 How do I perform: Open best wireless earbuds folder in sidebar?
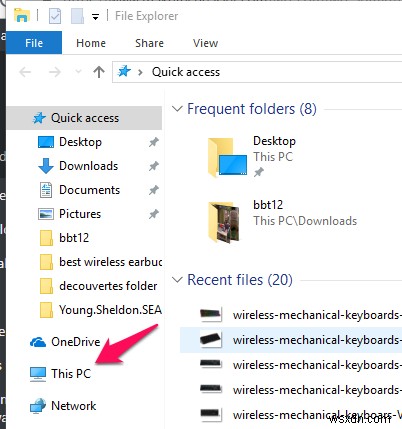click(x=110, y=262)
